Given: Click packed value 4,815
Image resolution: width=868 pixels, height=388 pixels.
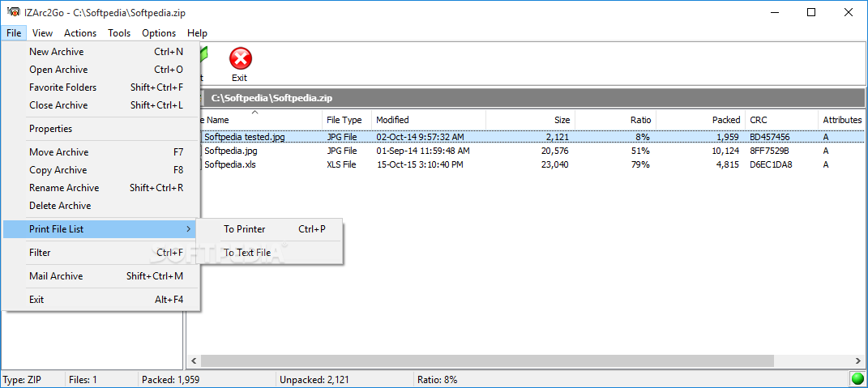Looking at the screenshot, I should (729, 164).
